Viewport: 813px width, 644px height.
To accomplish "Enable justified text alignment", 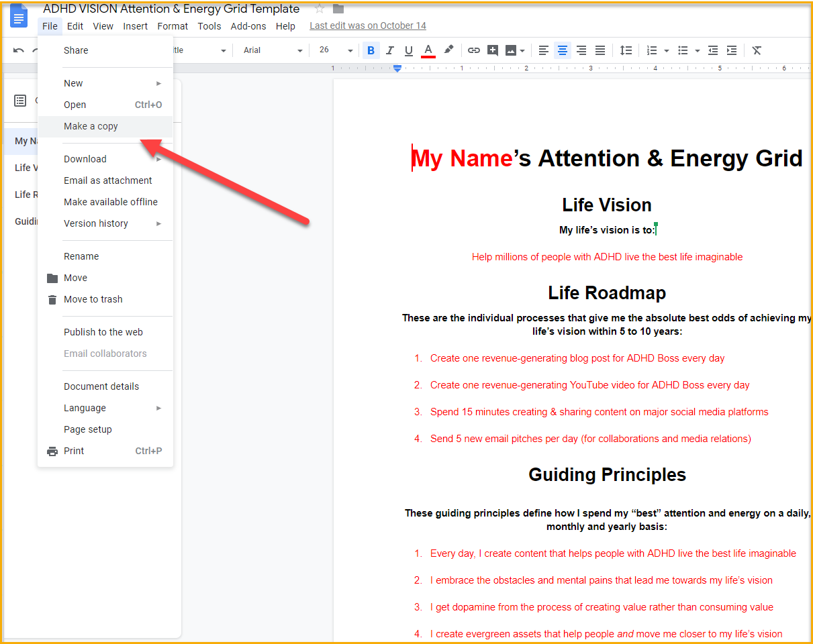I will (x=600, y=50).
